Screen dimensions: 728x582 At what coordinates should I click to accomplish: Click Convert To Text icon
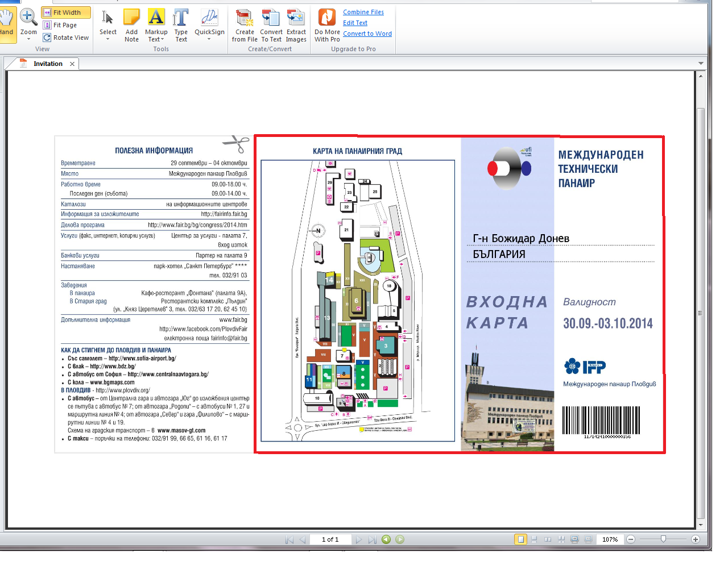coord(271,25)
